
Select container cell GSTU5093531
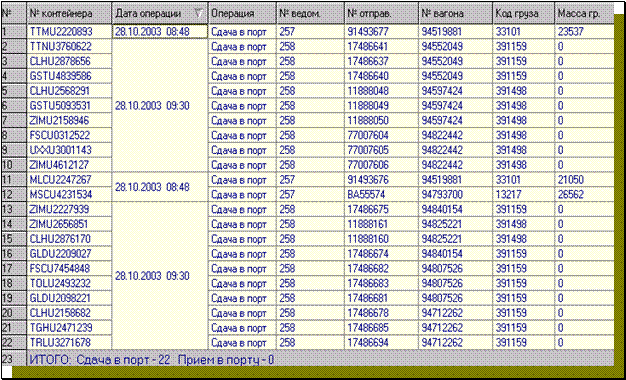tap(69, 105)
